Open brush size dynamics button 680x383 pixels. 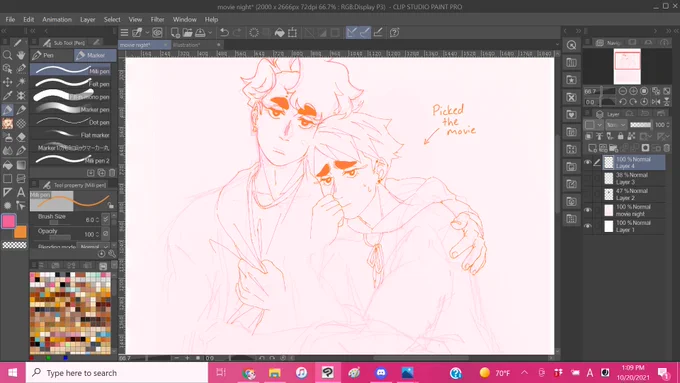[105, 219]
